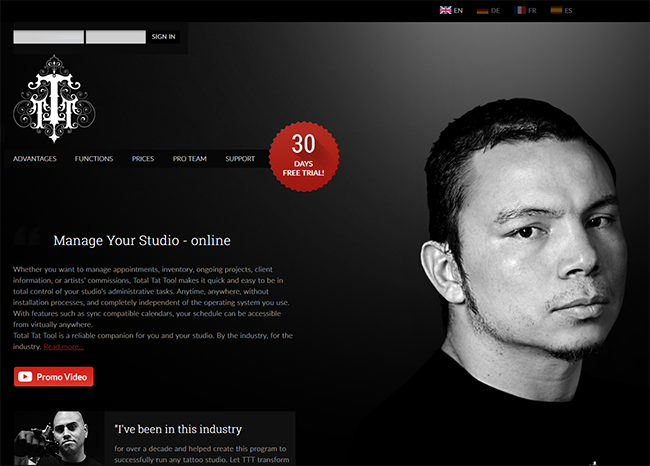The width and height of the screenshot is (650, 466).
Task: Switch language to Spanish flag ES
Action: (561, 10)
